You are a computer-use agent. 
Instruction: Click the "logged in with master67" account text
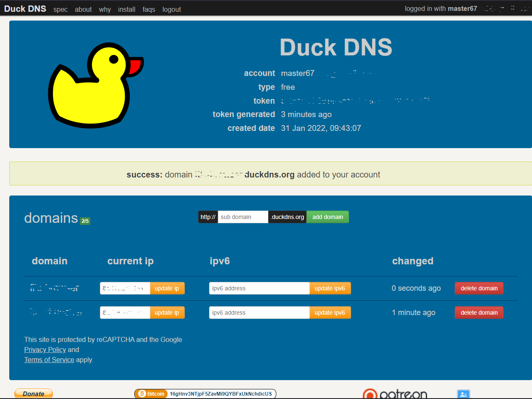(441, 9)
